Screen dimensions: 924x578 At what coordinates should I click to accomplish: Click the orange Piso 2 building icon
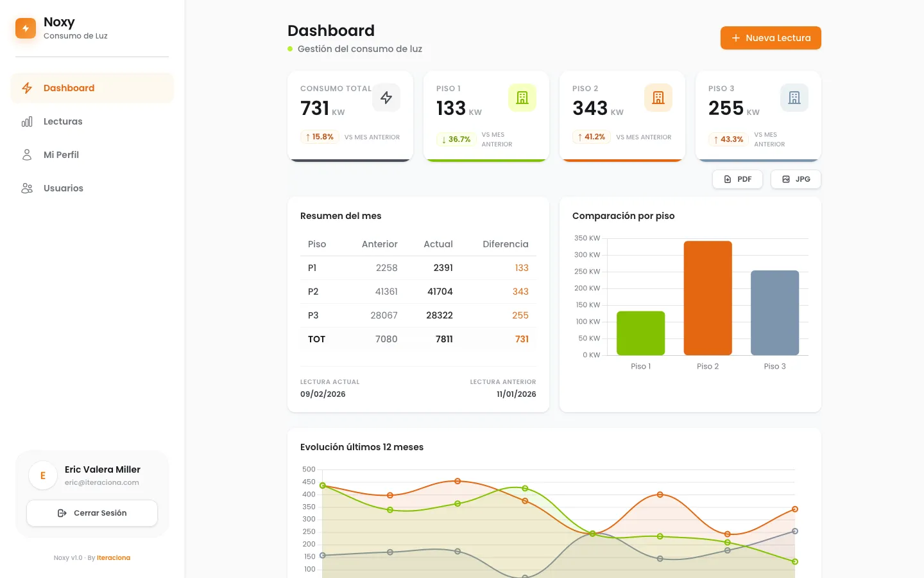[658, 98]
